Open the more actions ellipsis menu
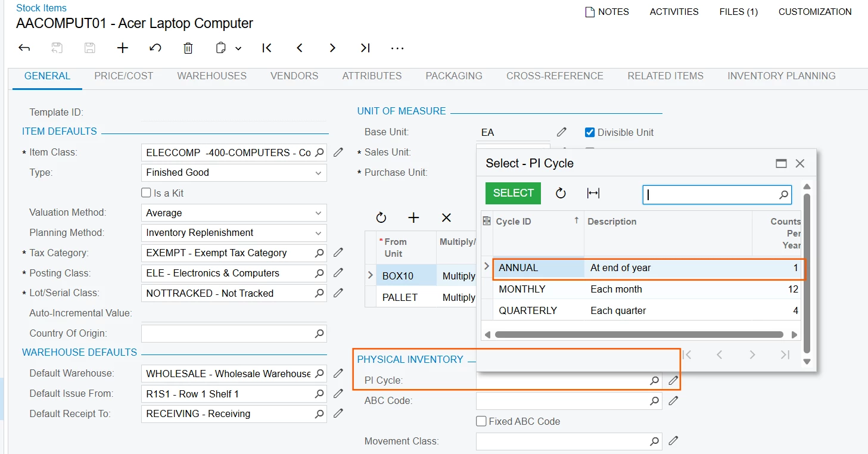The width and height of the screenshot is (868, 454). click(397, 48)
